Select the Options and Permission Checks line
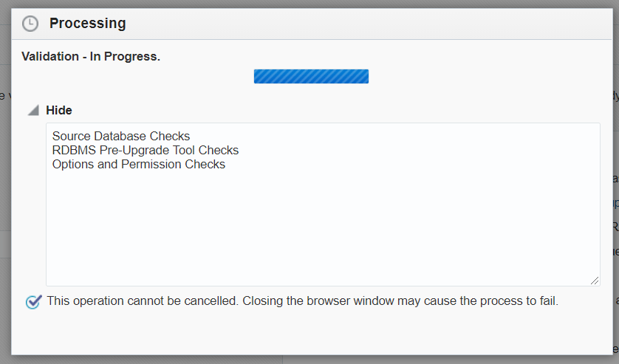Viewport: 619px width, 364px height. click(x=139, y=165)
